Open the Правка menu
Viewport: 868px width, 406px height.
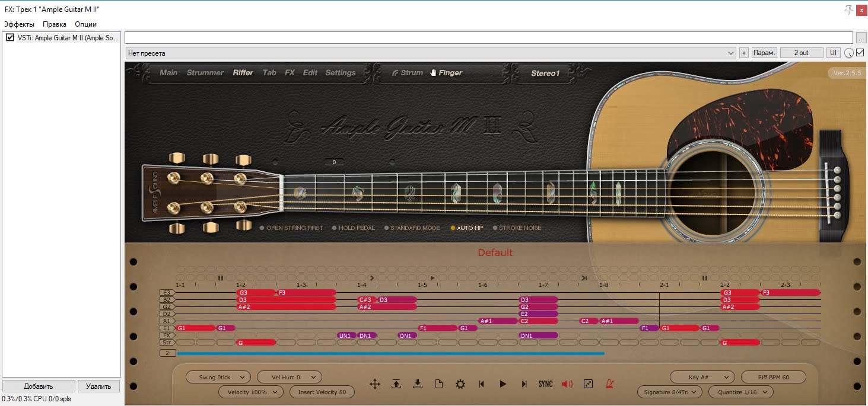coord(55,24)
